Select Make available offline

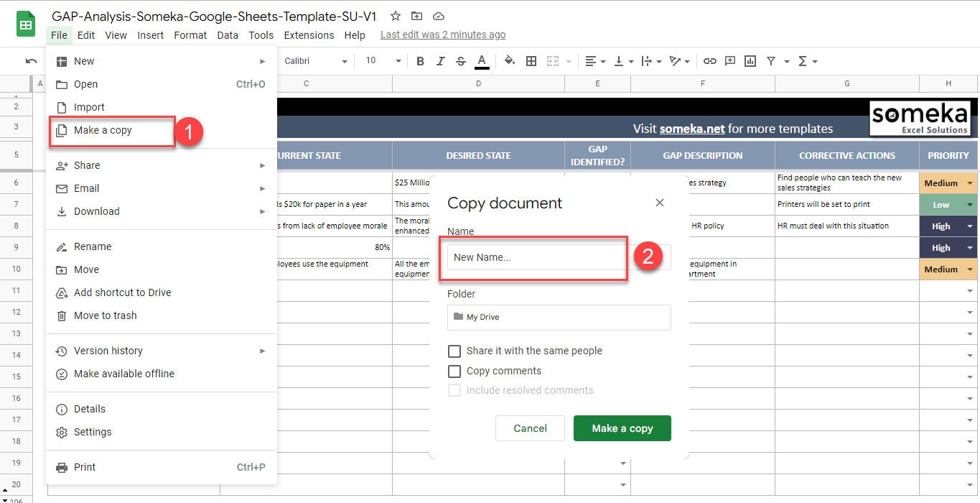[x=162, y=374]
